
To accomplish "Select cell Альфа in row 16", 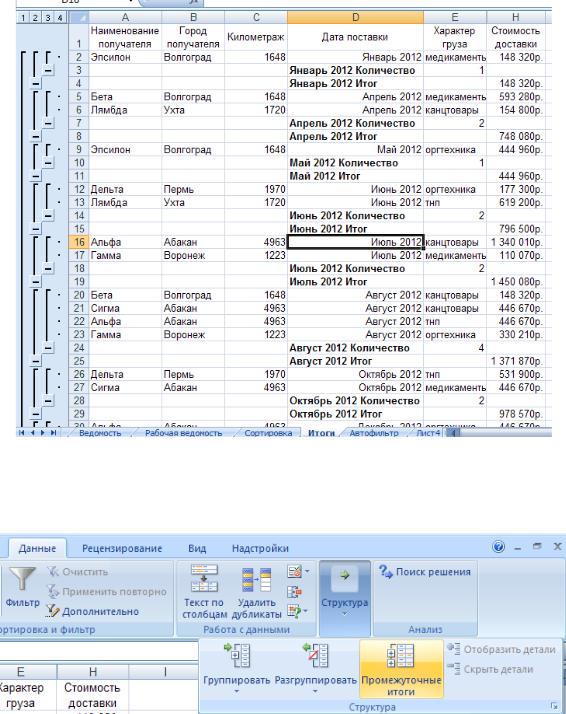I will click(125, 242).
